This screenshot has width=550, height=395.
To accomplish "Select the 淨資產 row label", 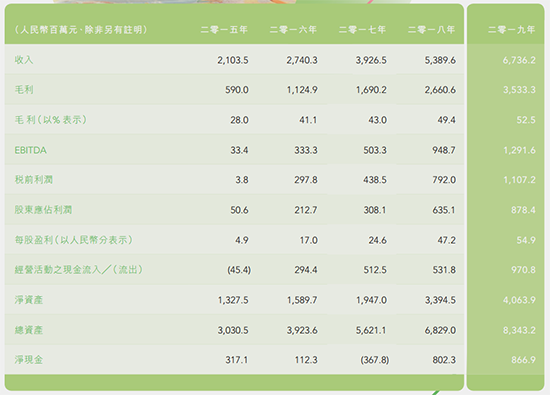I will click(x=29, y=300).
